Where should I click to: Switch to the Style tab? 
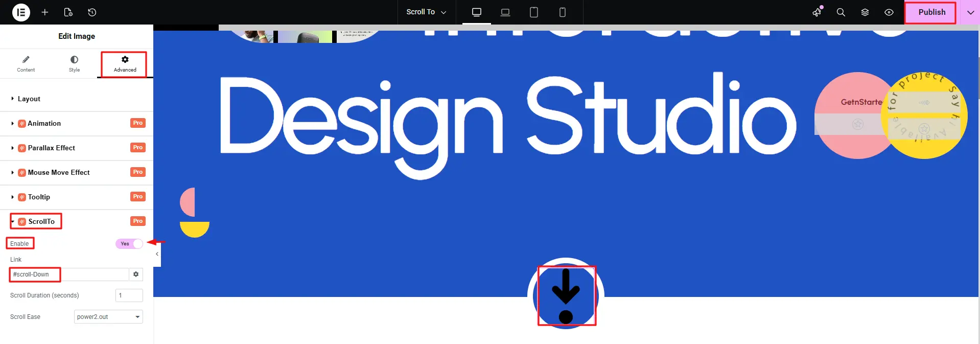[x=74, y=64]
